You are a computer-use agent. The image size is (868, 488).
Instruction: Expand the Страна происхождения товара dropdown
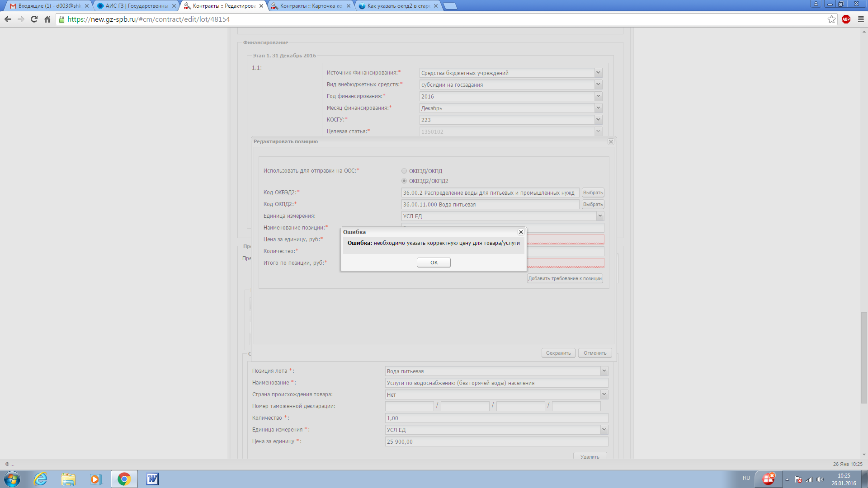(x=604, y=394)
